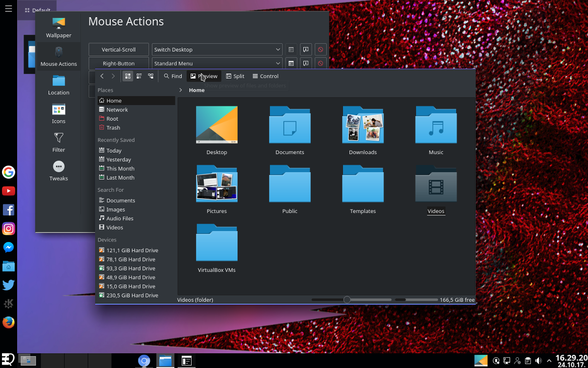Open the 121,1 GiB Hard Drive device
The height and width of the screenshot is (368, 588).
(x=135, y=250)
